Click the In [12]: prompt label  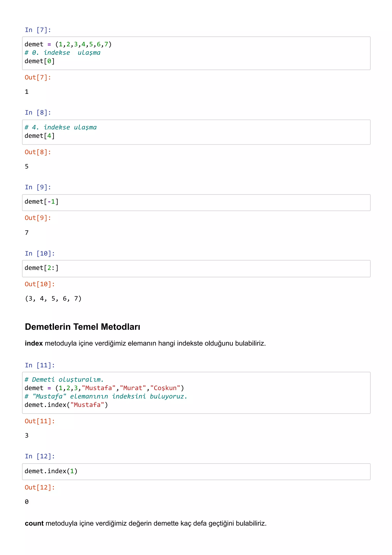click(x=40, y=456)
